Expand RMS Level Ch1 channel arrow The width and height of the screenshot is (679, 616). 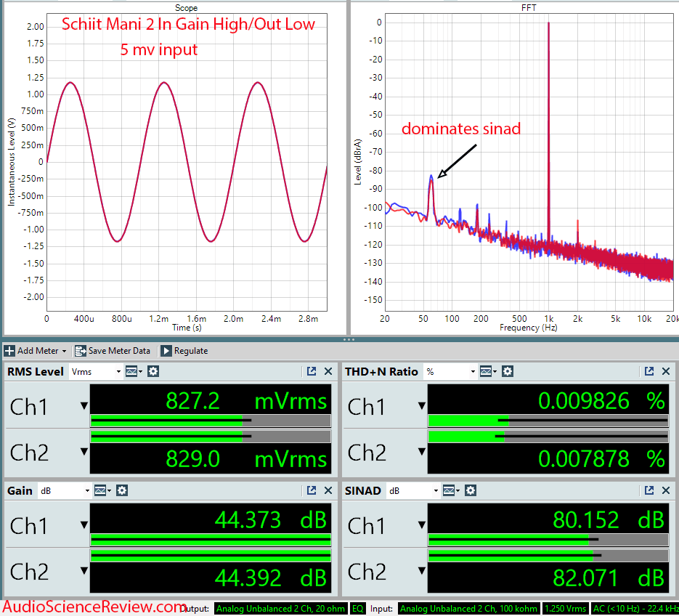(84, 406)
